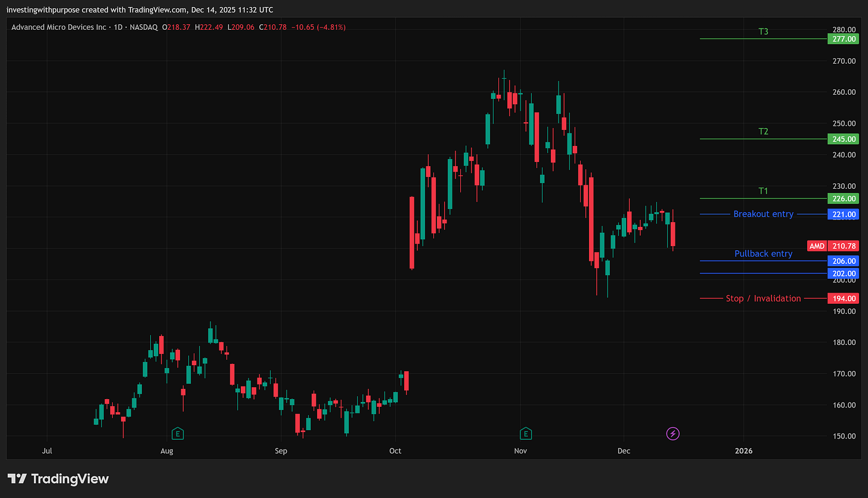This screenshot has width=868, height=498.
Task: Click the blue 221.00 price tag
Action: point(843,214)
